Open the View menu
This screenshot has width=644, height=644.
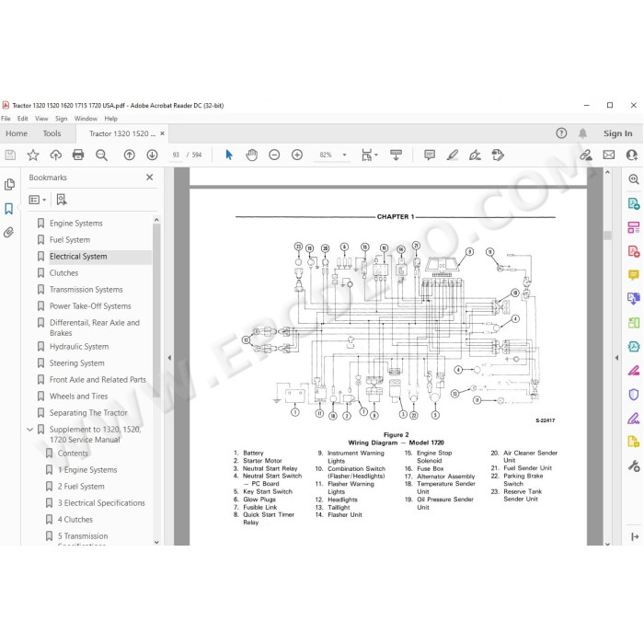(41, 119)
